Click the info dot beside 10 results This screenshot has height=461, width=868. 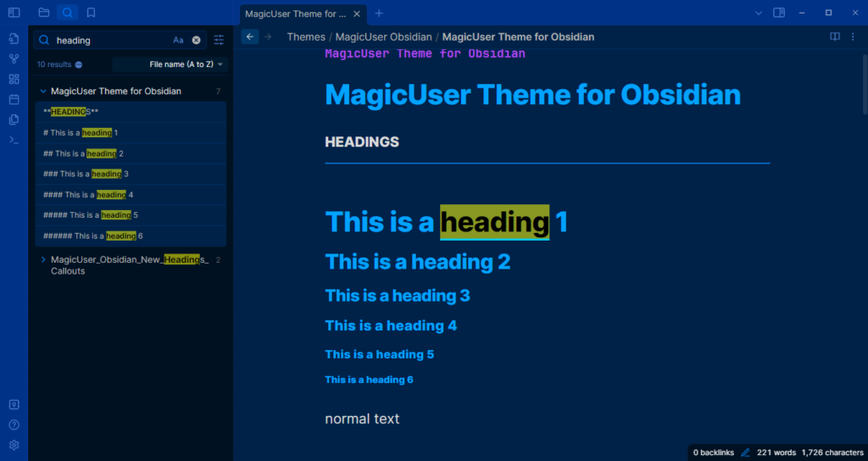coord(79,64)
